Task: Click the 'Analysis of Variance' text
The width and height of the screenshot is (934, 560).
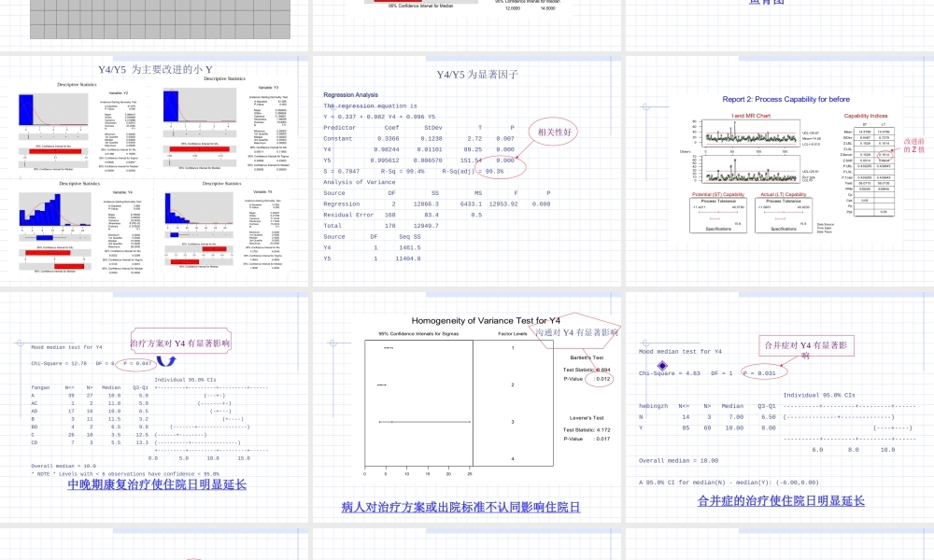Action: [360, 182]
